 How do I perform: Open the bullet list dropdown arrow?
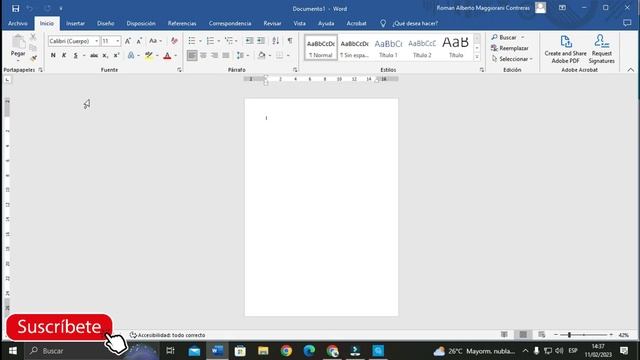click(200, 41)
